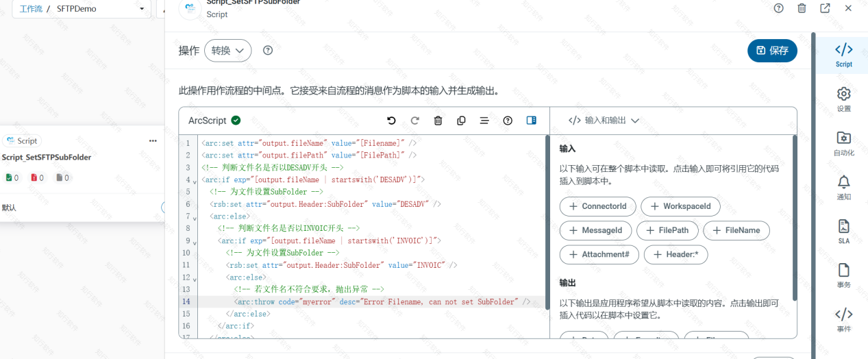Image resolution: width=868 pixels, height=359 pixels.
Task: Insert MessageId input into script
Action: (595, 230)
